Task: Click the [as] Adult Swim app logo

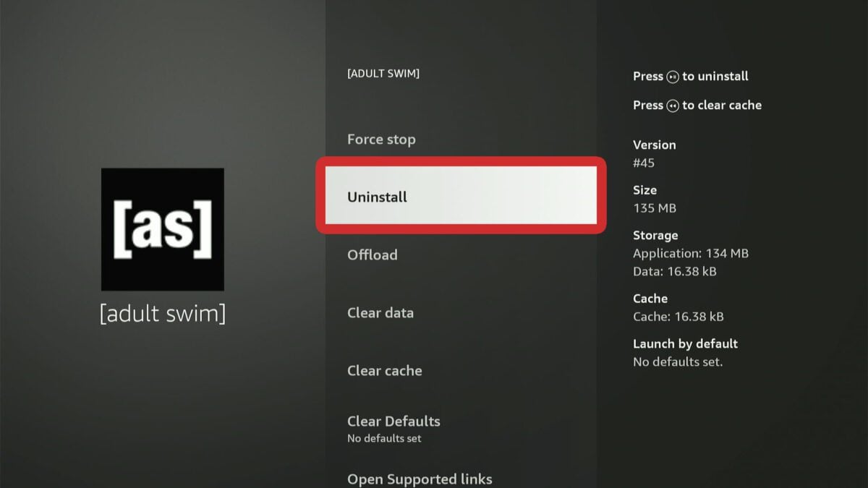Action: [x=162, y=229]
